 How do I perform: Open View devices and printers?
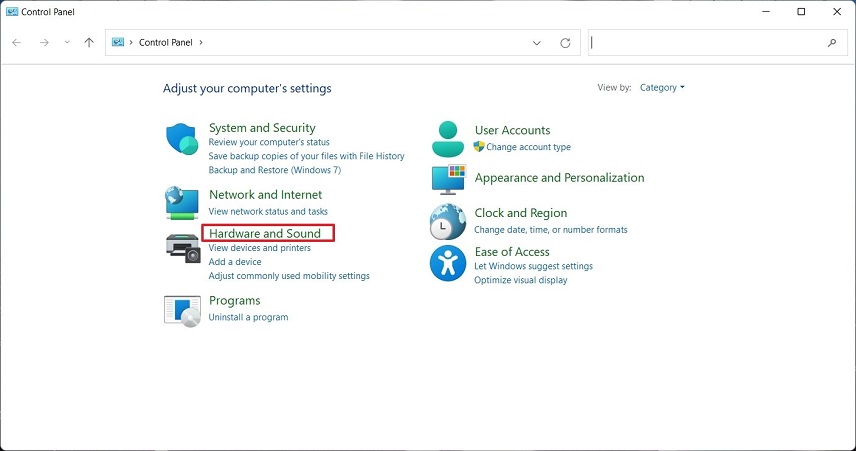(x=259, y=248)
